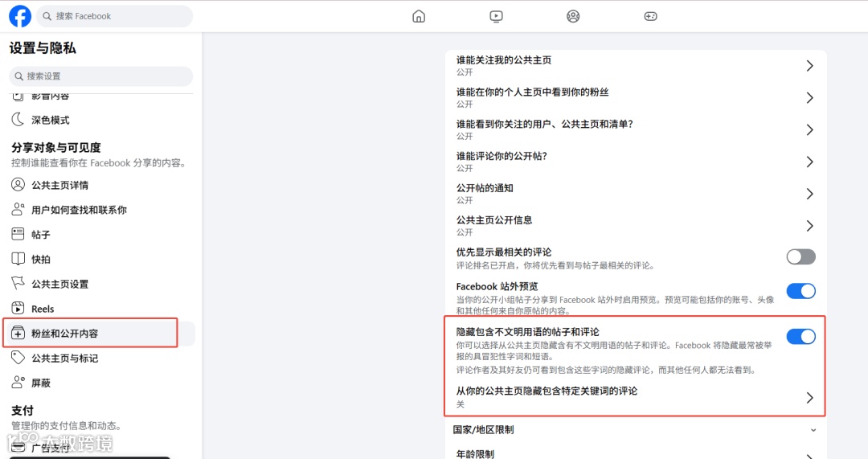
Task: Click the 谁能评论你的公开帖? setting title
Action: [x=502, y=156]
